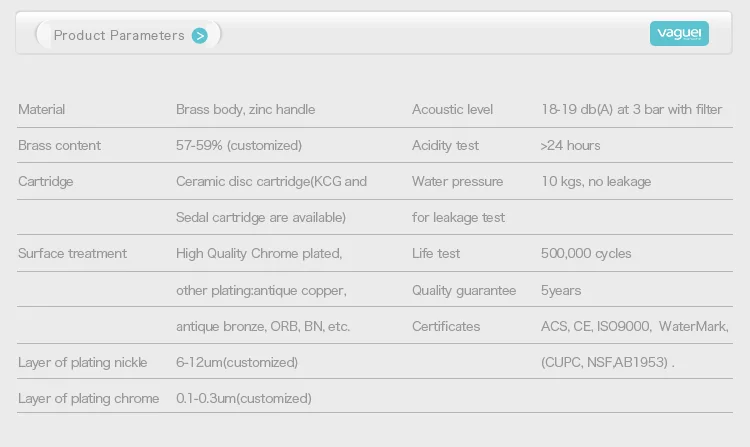Click the 18-19 db(A) at 3 bar value
750x447 pixels.
pos(630,109)
